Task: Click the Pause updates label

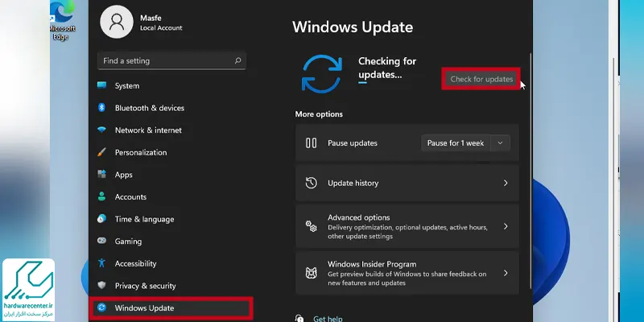Action: 353,143
